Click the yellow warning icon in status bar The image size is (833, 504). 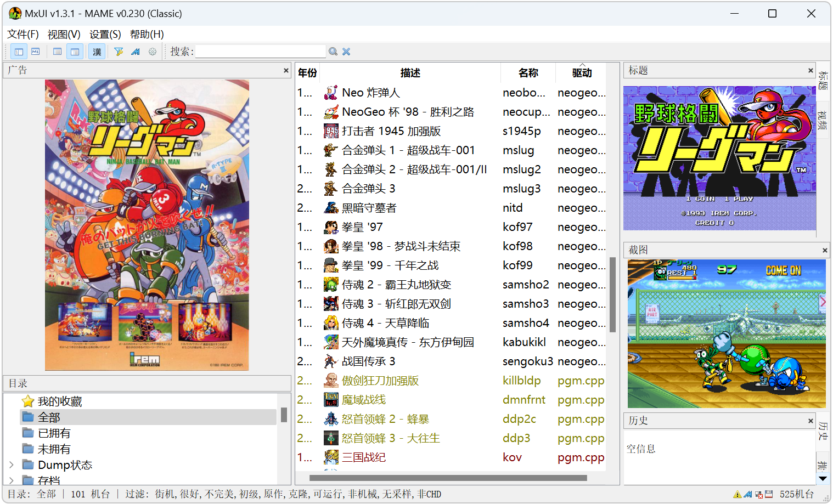coord(737,495)
